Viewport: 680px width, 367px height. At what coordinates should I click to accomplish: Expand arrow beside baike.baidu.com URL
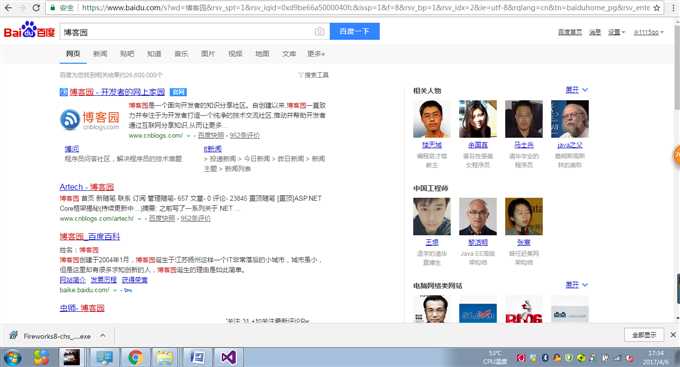tap(115, 290)
